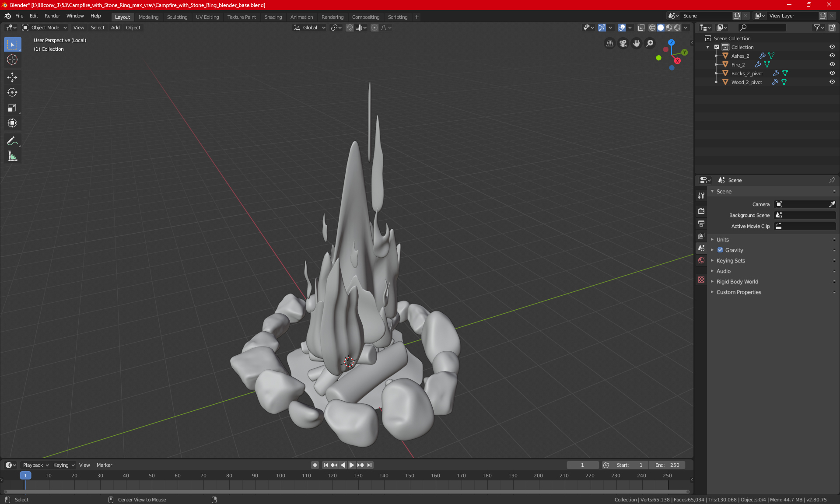Expand the Rigid Body World panel
Screen dimensions: 840x504
click(737, 282)
